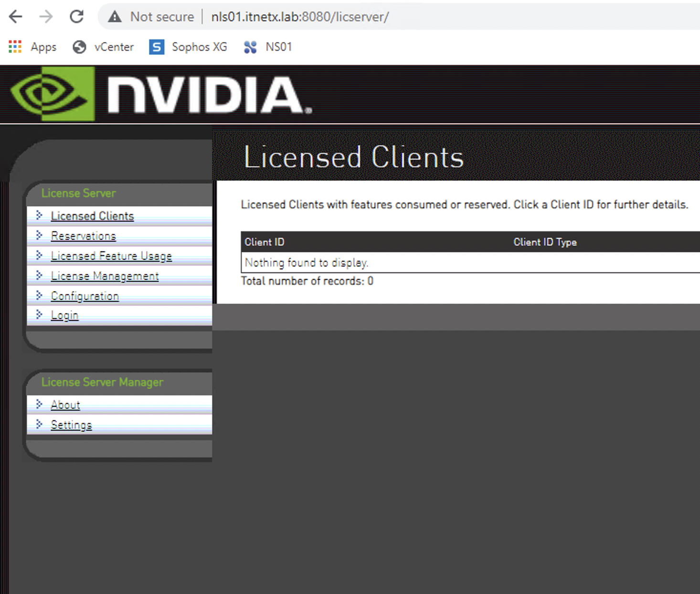Open License Server Manager Settings
This screenshot has height=594, width=700.
click(x=71, y=425)
